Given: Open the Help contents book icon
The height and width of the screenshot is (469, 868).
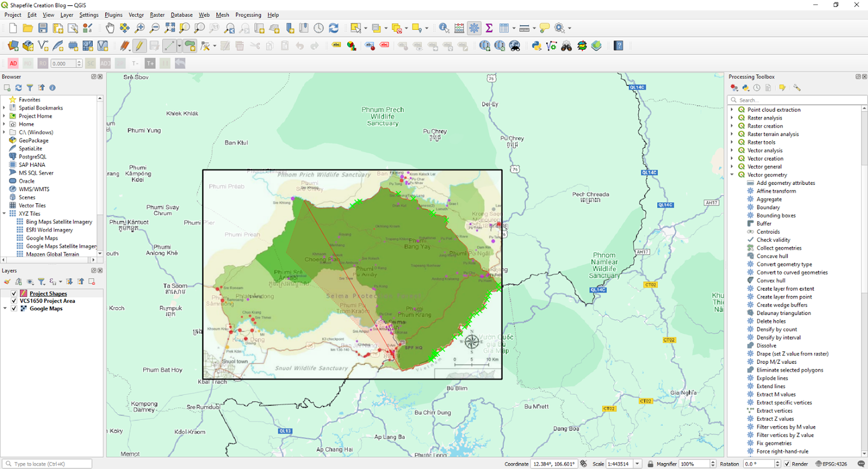Looking at the screenshot, I should pyautogui.click(x=618, y=46).
